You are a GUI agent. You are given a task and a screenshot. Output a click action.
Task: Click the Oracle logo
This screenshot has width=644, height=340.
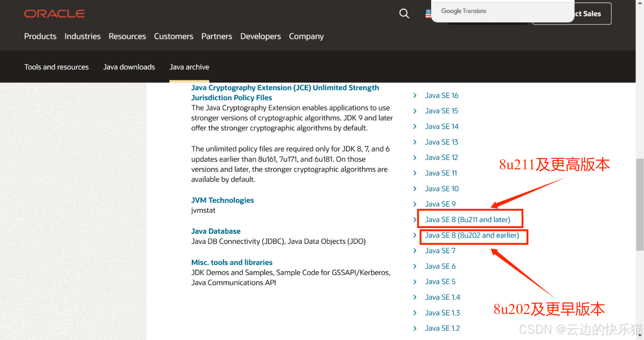[54, 14]
